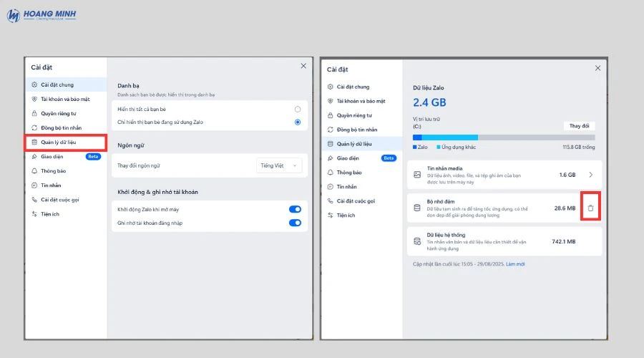This screenshot has height=358, width=644.
Task: Open Đồng bộ tin nhắn label in right window
Action: click(x=357, y=130)
